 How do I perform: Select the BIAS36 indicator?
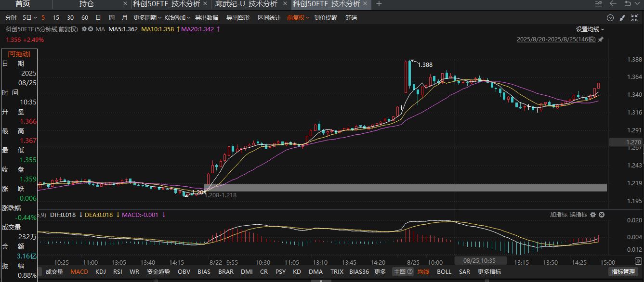coord(359,272)
